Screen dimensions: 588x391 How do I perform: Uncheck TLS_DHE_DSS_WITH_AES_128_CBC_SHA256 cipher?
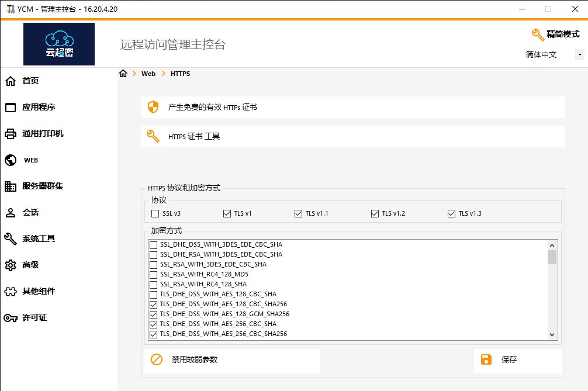[x=153, y=305]
